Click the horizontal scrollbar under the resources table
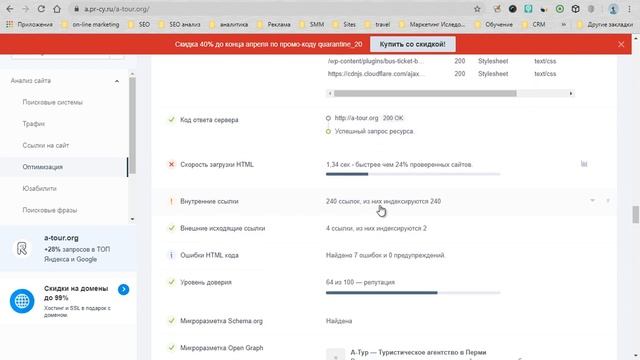This screenshot has width=640, height=360. coord(425,93)
